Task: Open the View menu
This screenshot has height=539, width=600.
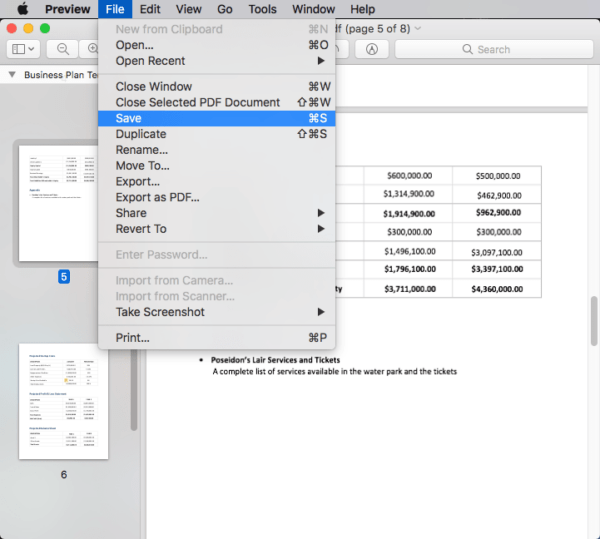Action: 188,9
